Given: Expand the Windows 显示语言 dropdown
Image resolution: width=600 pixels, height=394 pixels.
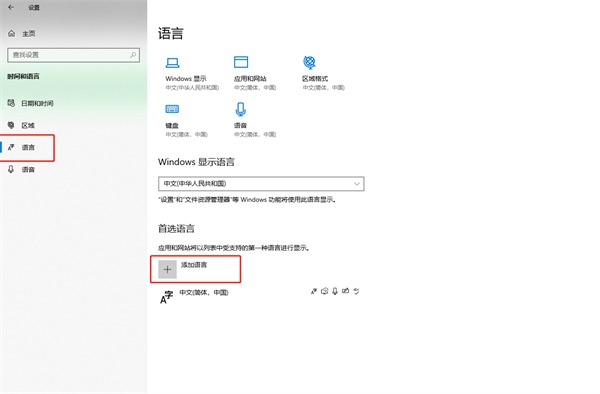Looking at the screenshot, I should (x=261, y=184).
